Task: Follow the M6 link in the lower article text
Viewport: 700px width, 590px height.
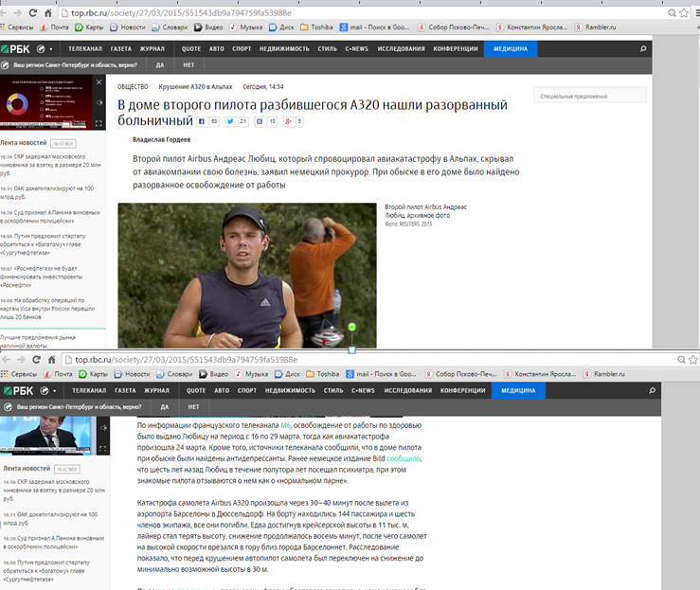Action: tap(285, 425)
